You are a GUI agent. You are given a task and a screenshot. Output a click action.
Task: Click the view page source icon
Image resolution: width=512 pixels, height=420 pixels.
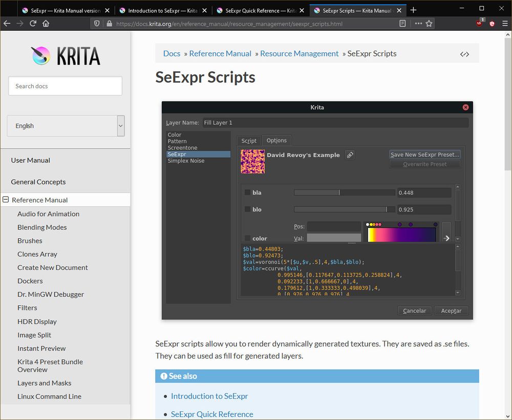(464, 54)
